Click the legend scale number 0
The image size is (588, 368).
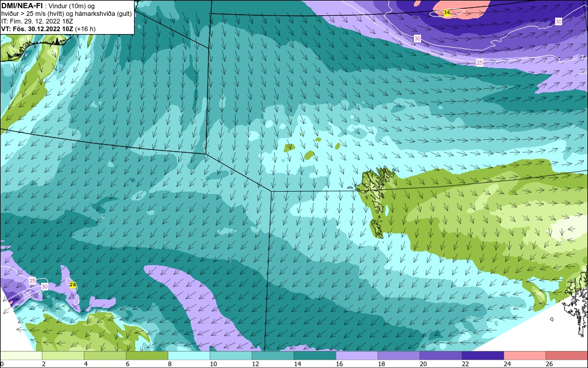(2, 364)
